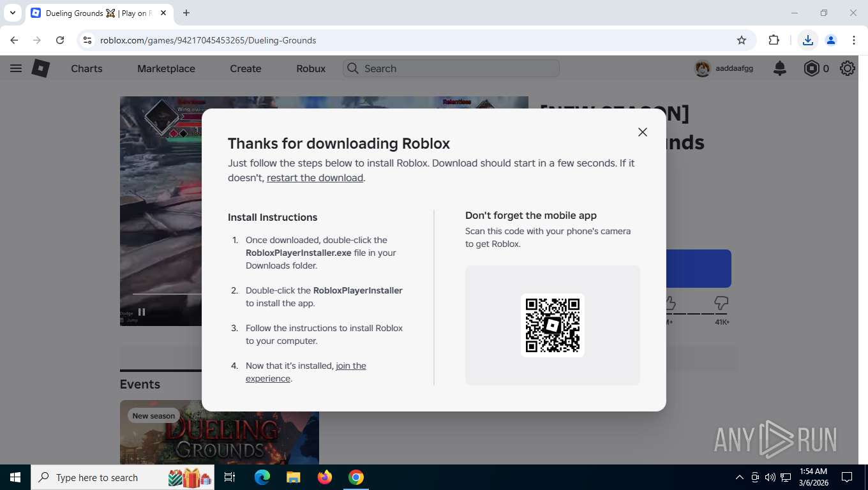Open the Windows Start menu
This screenshot has height=490, width=868.
point(15,477)
